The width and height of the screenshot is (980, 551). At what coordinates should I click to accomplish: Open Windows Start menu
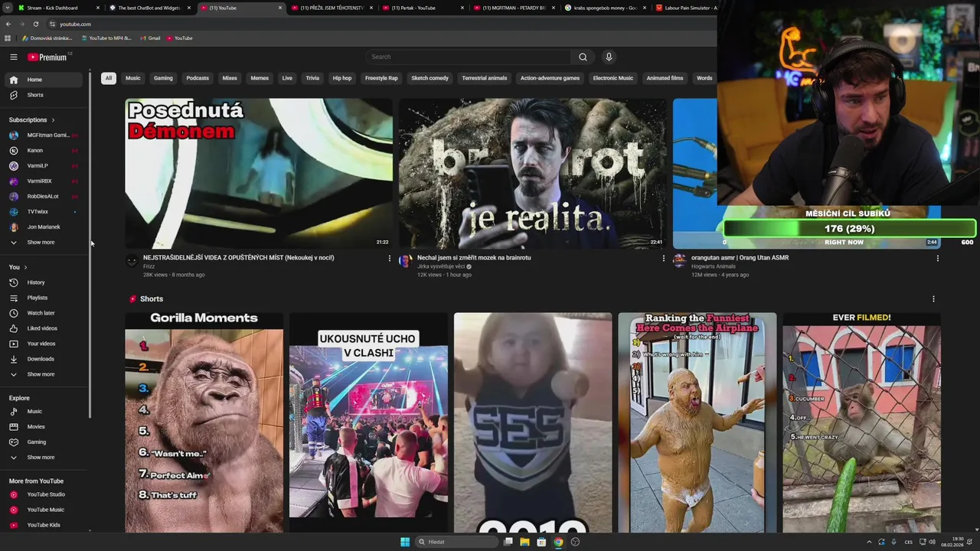(x=405, y=542)
